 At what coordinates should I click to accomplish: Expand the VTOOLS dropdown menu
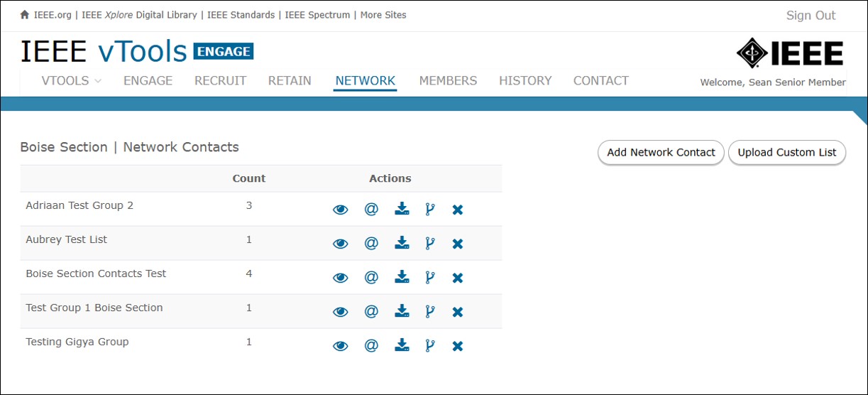point(72,81)
